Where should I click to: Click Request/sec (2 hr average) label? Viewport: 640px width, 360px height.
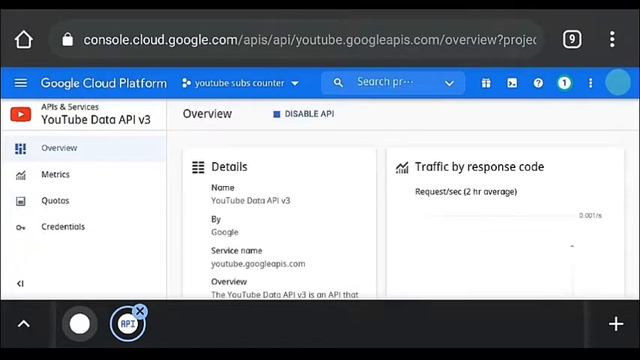(x=466, y=192)
